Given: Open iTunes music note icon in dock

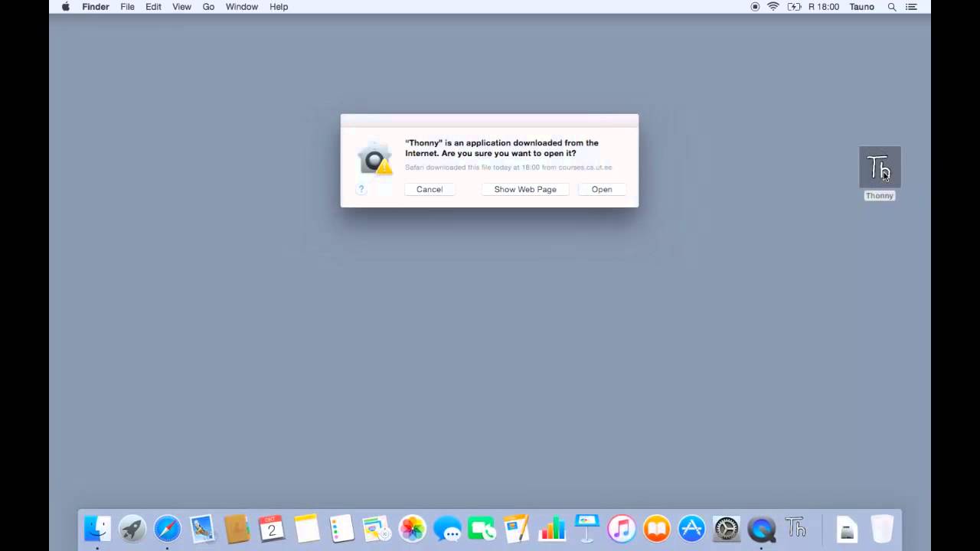Looking at the screenshot, I should pos(622,528).
